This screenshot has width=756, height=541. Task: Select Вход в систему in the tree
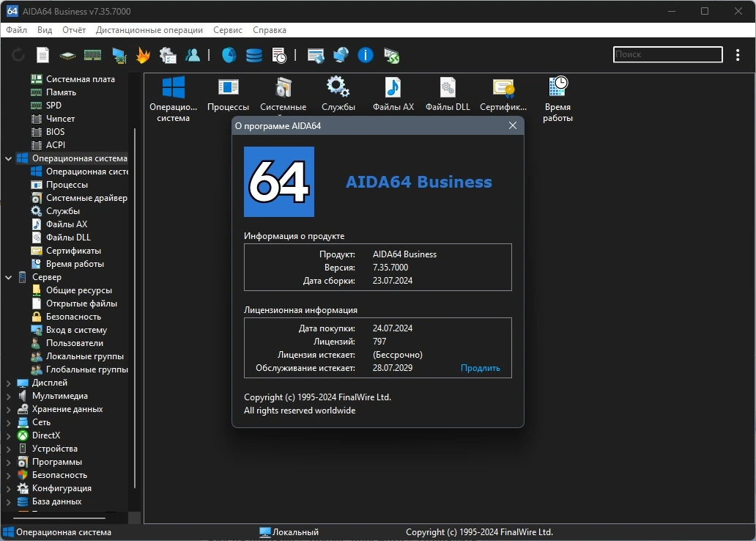[x=69, y=330]
